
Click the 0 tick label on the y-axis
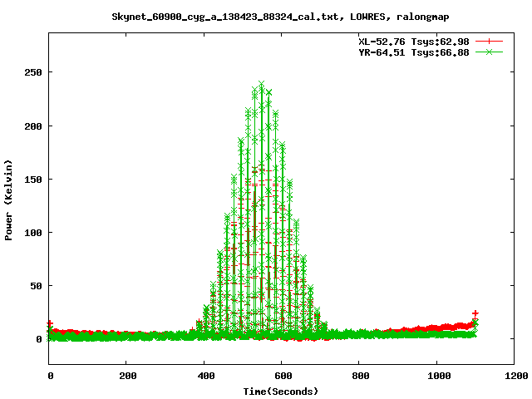click(39, 339)
